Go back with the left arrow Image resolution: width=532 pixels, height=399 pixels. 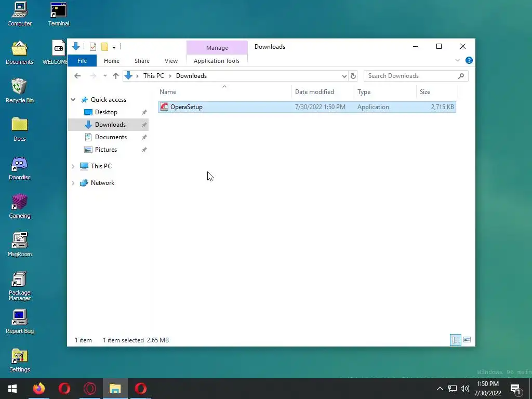coord(77,76)
